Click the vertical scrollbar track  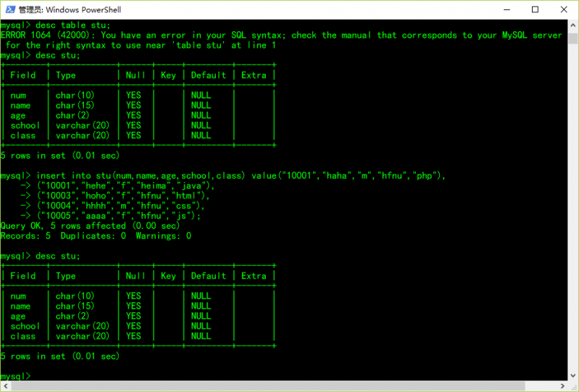(573, 217)
